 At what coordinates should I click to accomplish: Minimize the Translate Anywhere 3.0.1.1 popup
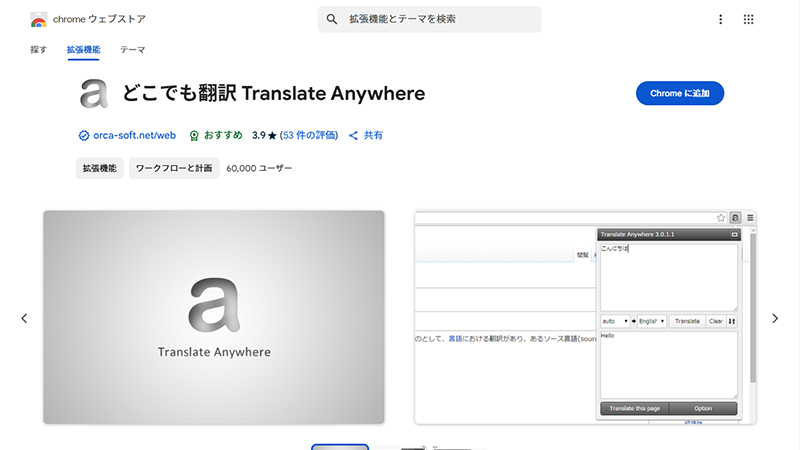pyautogui.click(x=735, y=235)
